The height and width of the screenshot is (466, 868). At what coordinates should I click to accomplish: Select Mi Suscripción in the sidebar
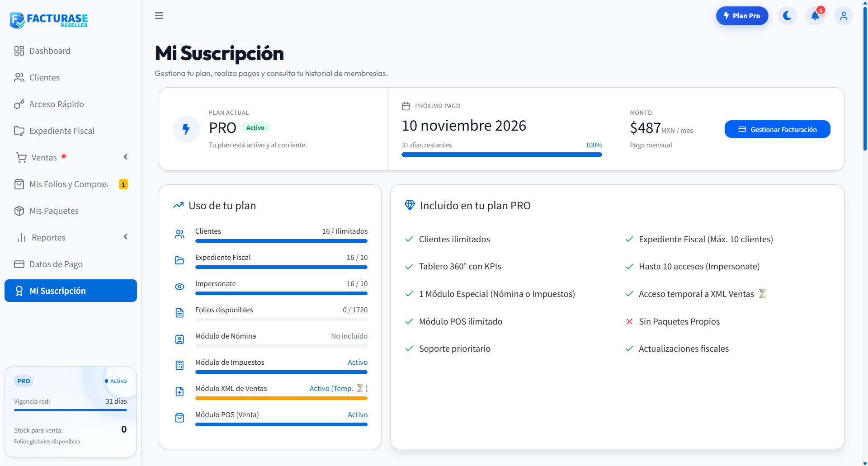pos(71,291)
